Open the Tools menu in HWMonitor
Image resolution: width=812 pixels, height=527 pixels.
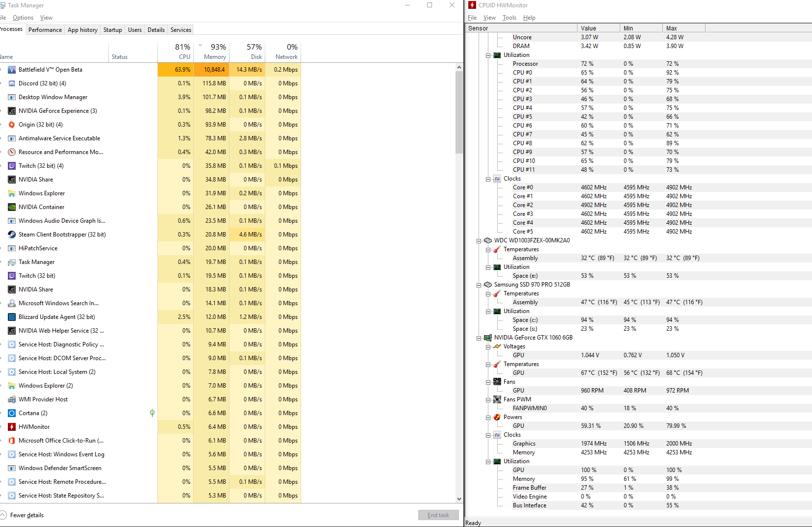tap(509, 18)
